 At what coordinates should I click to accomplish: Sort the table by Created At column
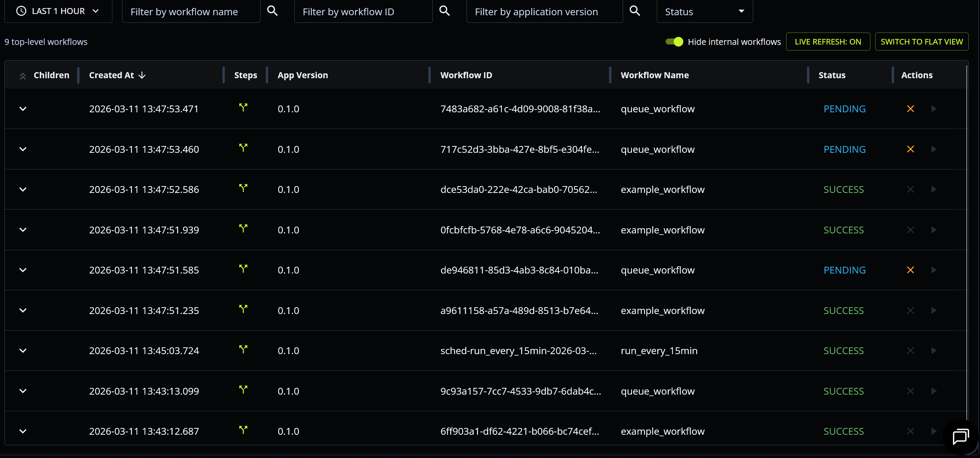(x=116, y=75)
